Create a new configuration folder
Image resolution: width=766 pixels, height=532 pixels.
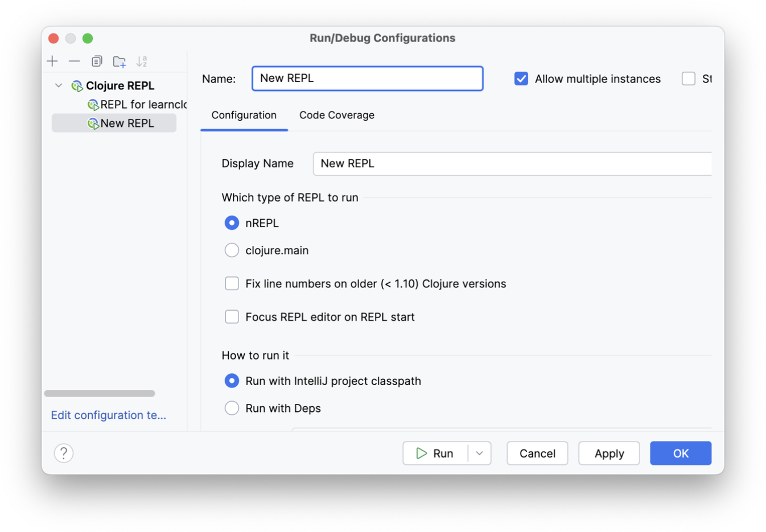tap(120, 61)
